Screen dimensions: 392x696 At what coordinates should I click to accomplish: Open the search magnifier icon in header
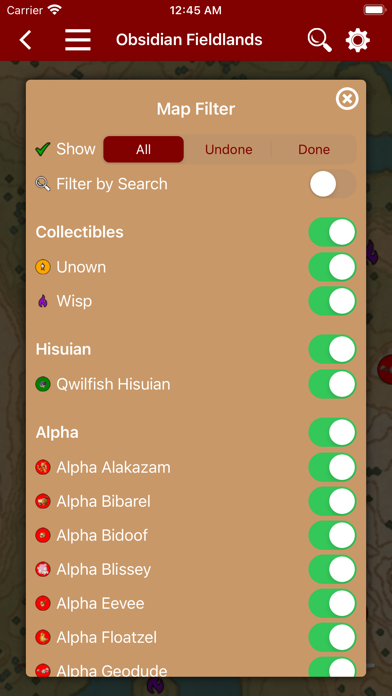[320, 40]
